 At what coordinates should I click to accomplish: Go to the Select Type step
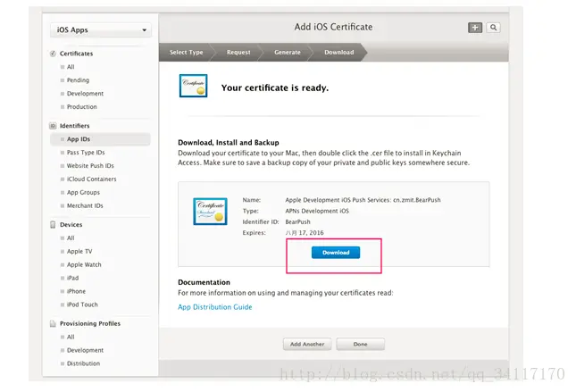[187, 52]
